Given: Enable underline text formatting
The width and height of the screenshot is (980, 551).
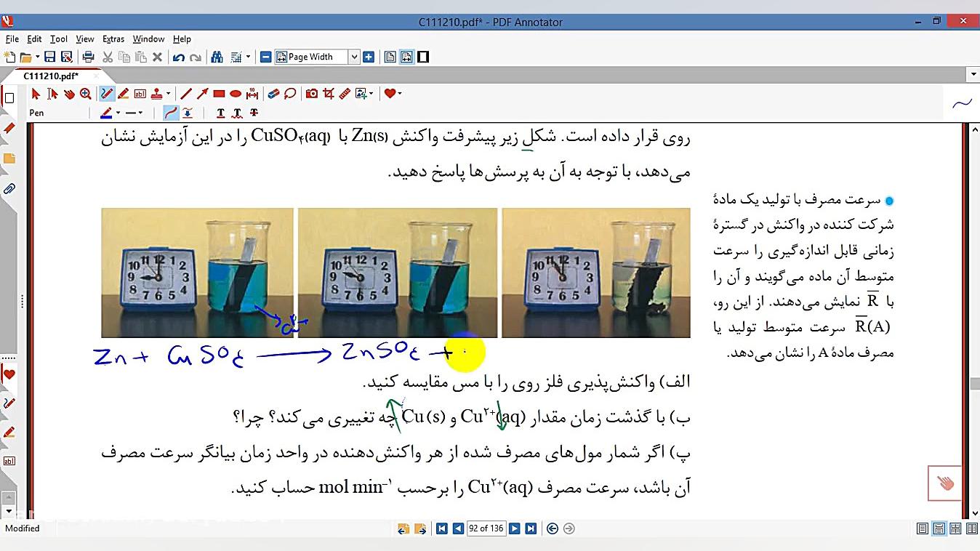Looking at the screenshot, I should (220, 113).
